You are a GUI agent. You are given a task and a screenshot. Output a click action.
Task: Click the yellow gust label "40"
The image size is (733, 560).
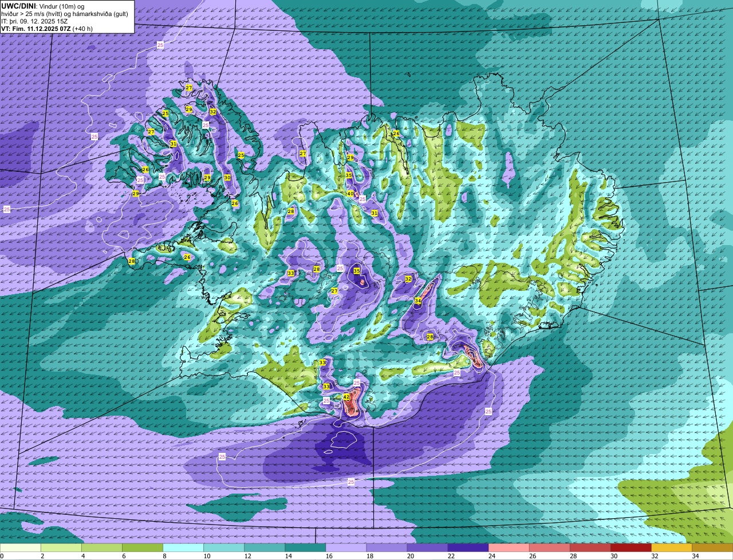click(x=350, y=194)
